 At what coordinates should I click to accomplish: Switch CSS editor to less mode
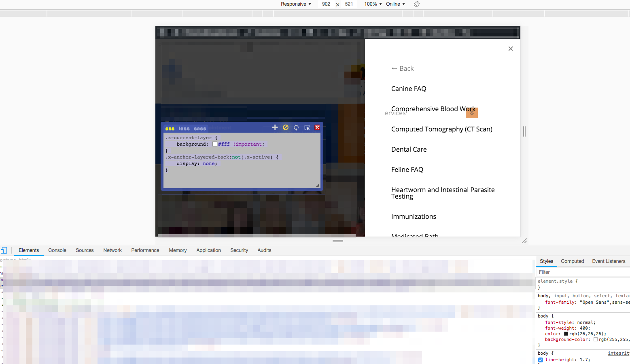184,129
